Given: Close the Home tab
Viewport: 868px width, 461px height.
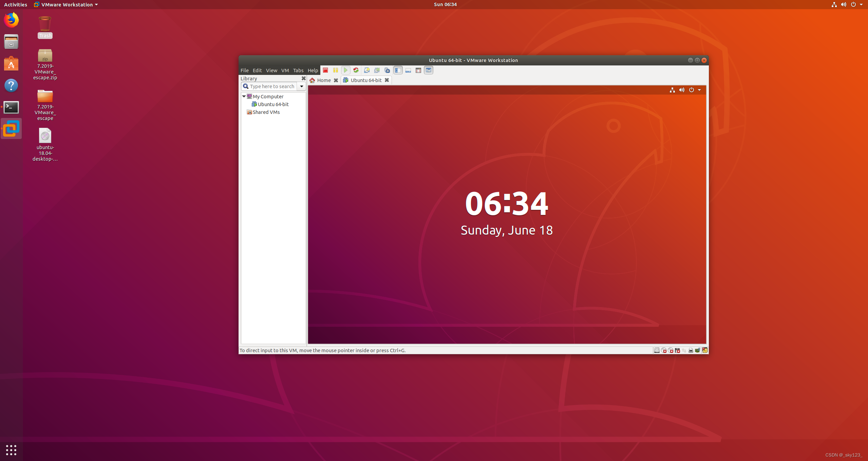Looking at the screenshot, I should click(336, 80).
